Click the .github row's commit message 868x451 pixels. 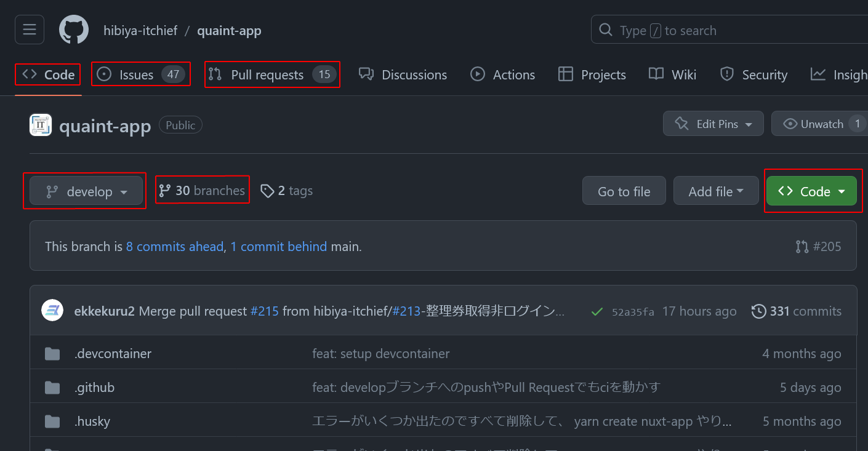tap(486, 388)
